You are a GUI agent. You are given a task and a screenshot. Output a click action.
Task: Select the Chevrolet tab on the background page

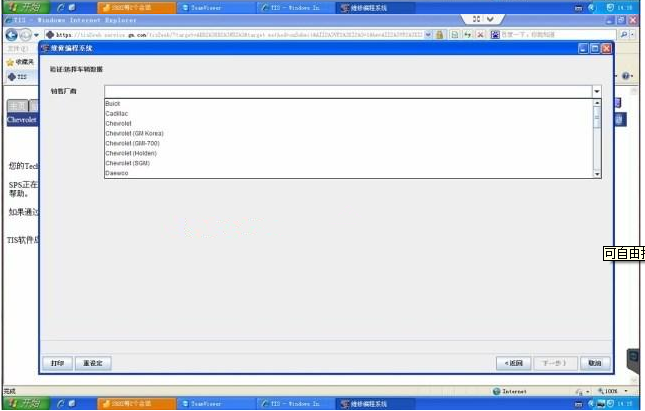(x=22, y=120)
